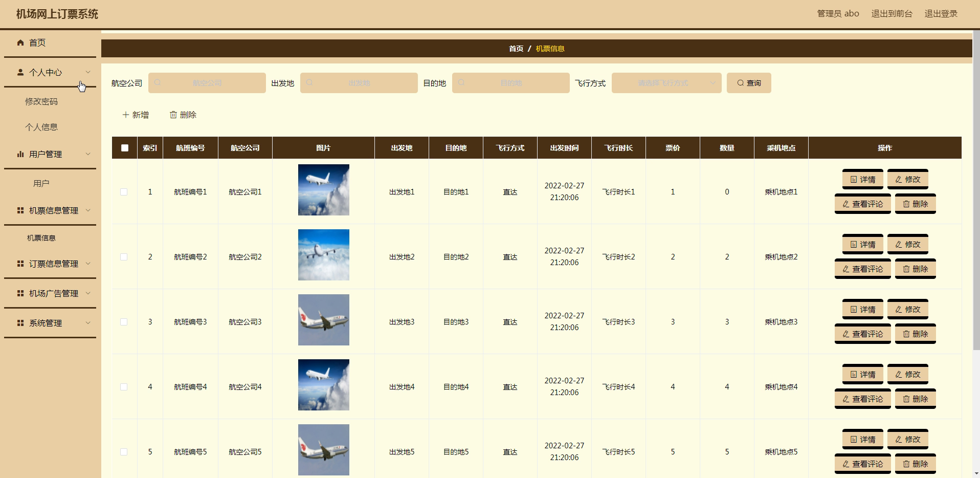Image resolution: width=980 pixels, height=478 pixels.
Task: Click the grid icon next to 订票信息管理
Action: (20, 264)
